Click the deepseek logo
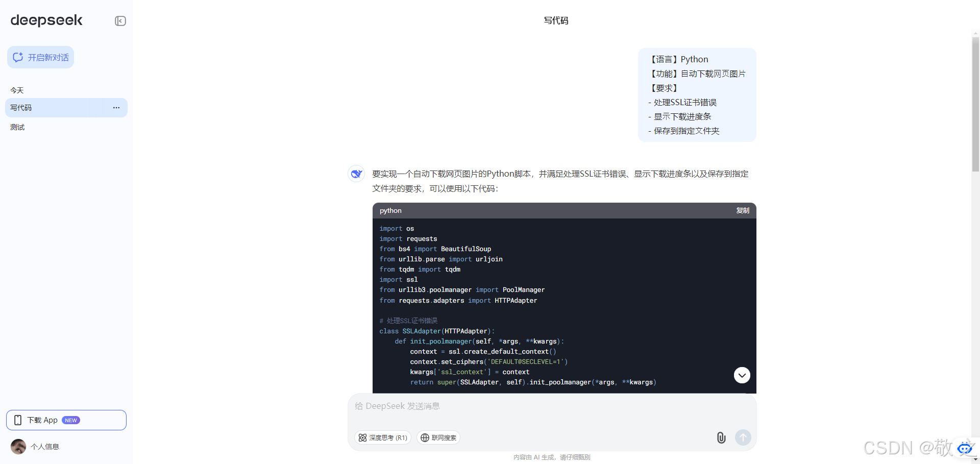Screen dimensions: 980x464 pyautogui.click(x=46, y=20)
